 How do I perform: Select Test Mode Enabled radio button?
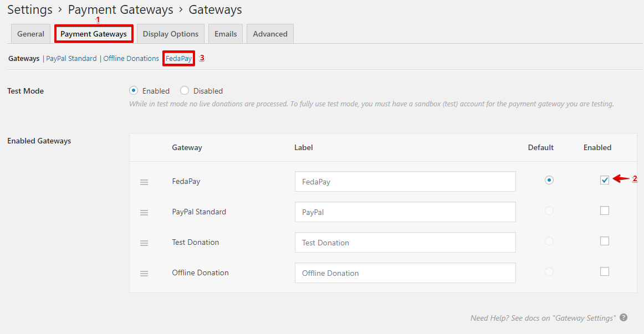pyautogui.click(x=134, y=90)
